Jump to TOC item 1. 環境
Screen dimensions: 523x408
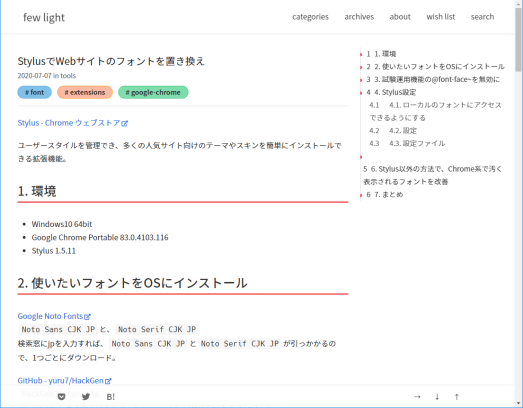[x=381, y=54]
